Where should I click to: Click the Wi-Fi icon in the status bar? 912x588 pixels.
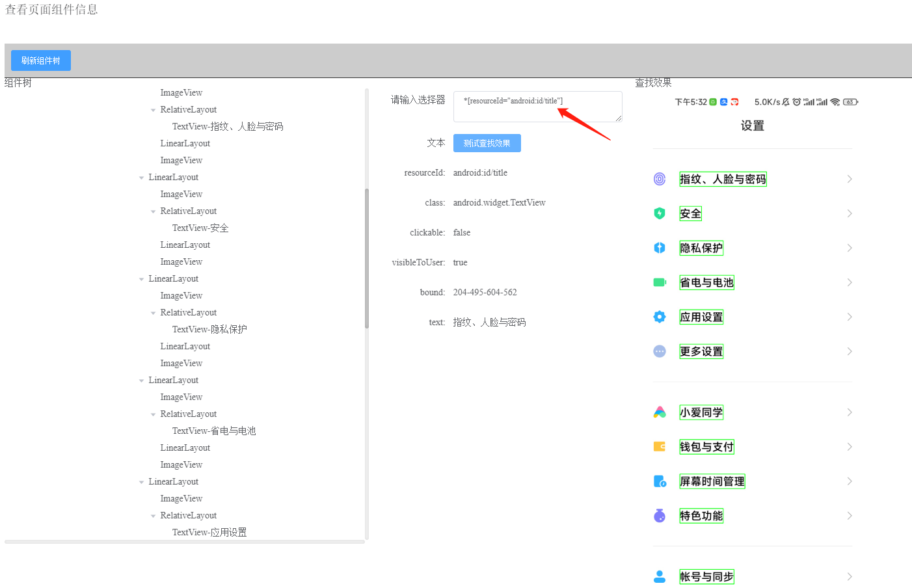click(835, 101)
